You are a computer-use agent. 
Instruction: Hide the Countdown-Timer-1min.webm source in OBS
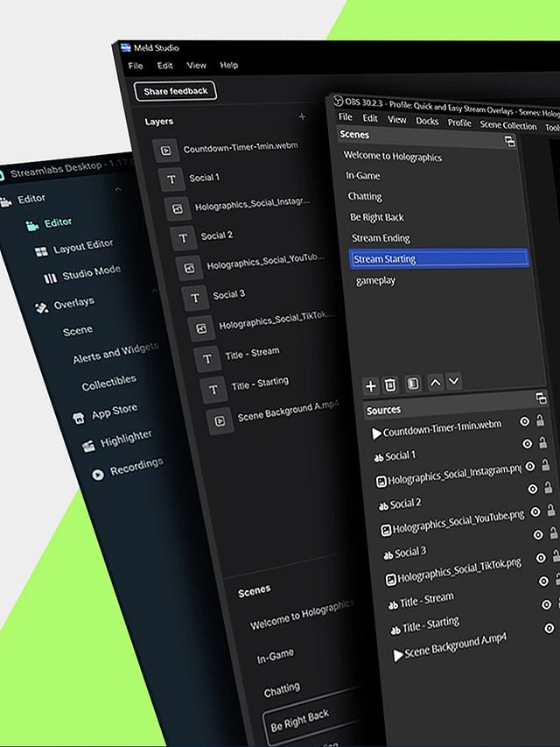tap(525, 421)
